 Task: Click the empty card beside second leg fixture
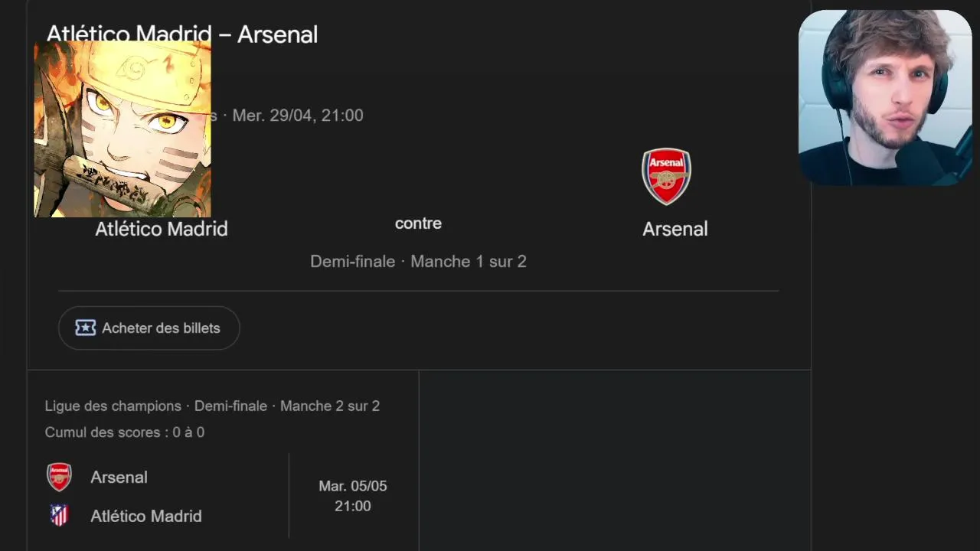pos(612,459)
